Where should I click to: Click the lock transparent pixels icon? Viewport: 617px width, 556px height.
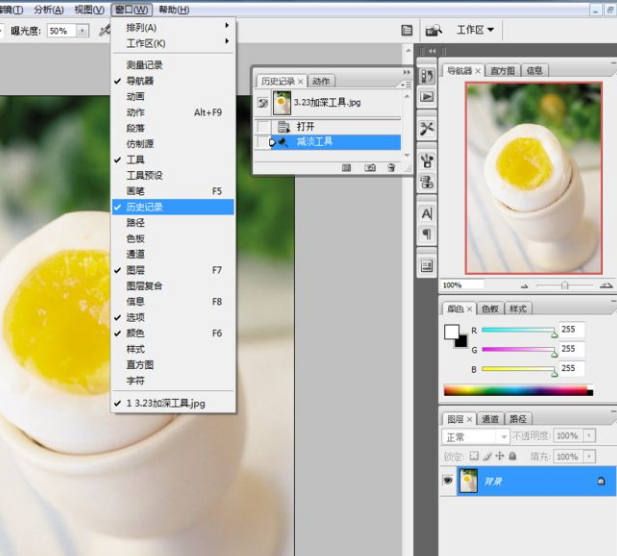tap(474, 456)
